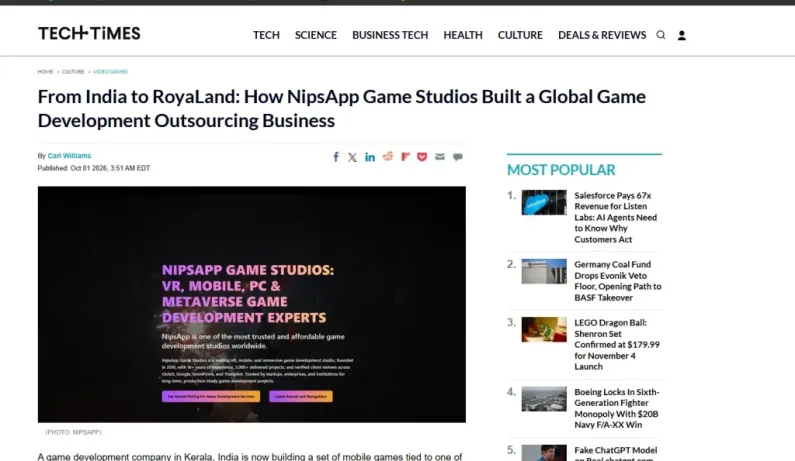The width and height of the screenshot is (795, 461).
Task: Click the NipsApp Game Studios hero image
Action: click(251, 304)
